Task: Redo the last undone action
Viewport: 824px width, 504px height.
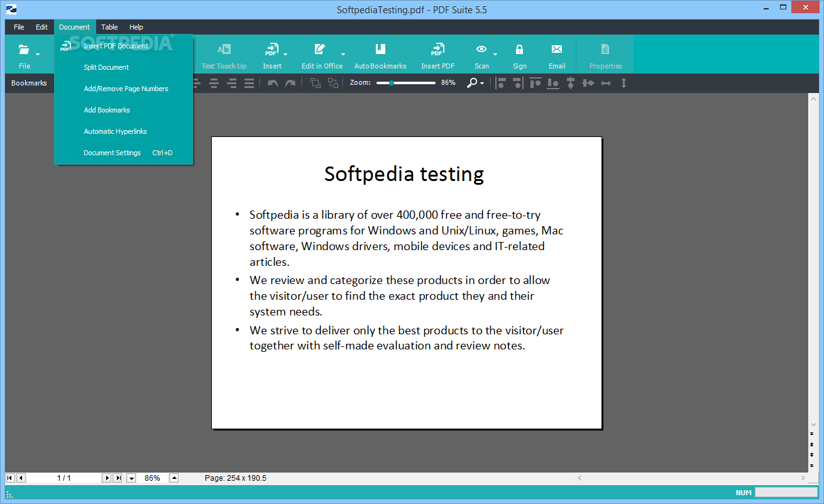Action: [x=290, y=83]
